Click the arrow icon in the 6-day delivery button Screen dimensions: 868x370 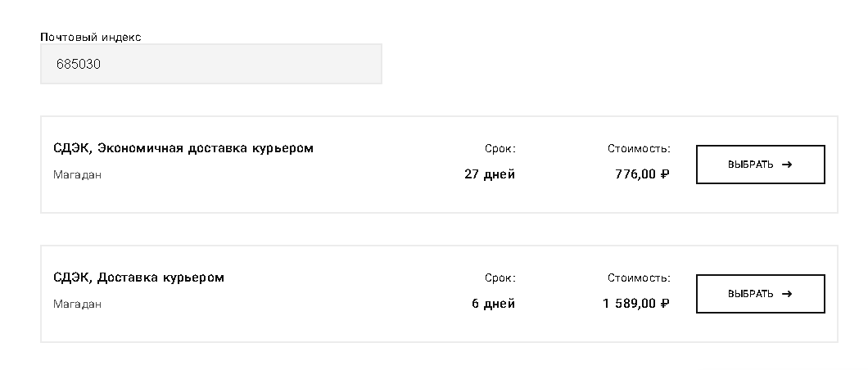point(787,294)
